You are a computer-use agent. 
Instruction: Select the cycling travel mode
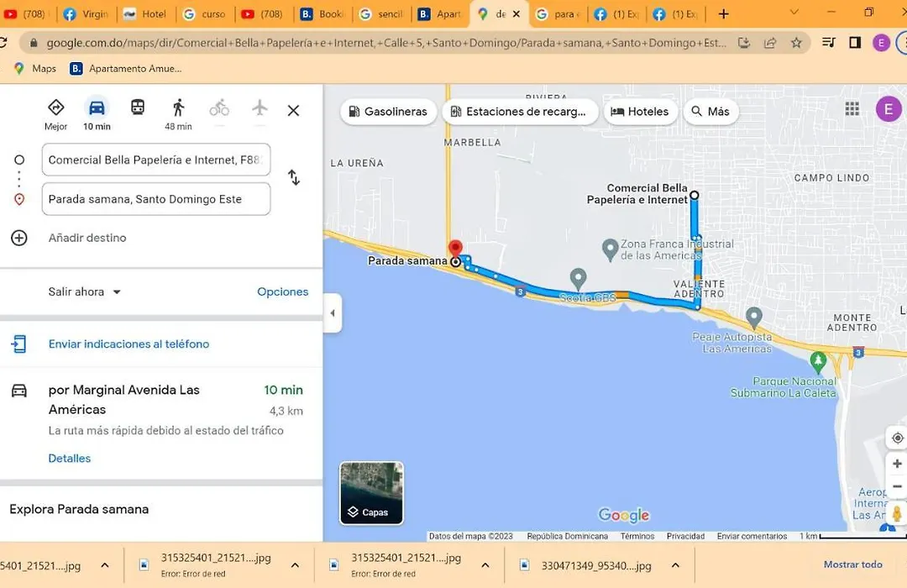point(219,108)
